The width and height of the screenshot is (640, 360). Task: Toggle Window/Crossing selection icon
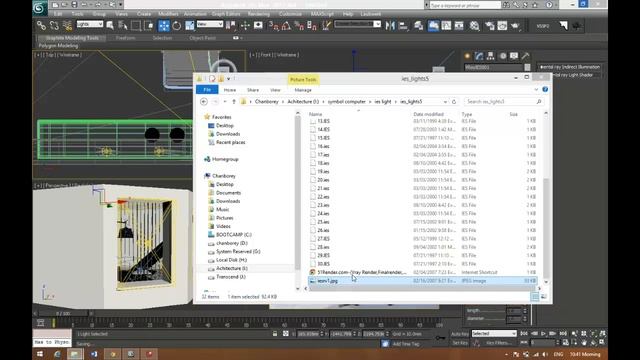pos(149,26)
